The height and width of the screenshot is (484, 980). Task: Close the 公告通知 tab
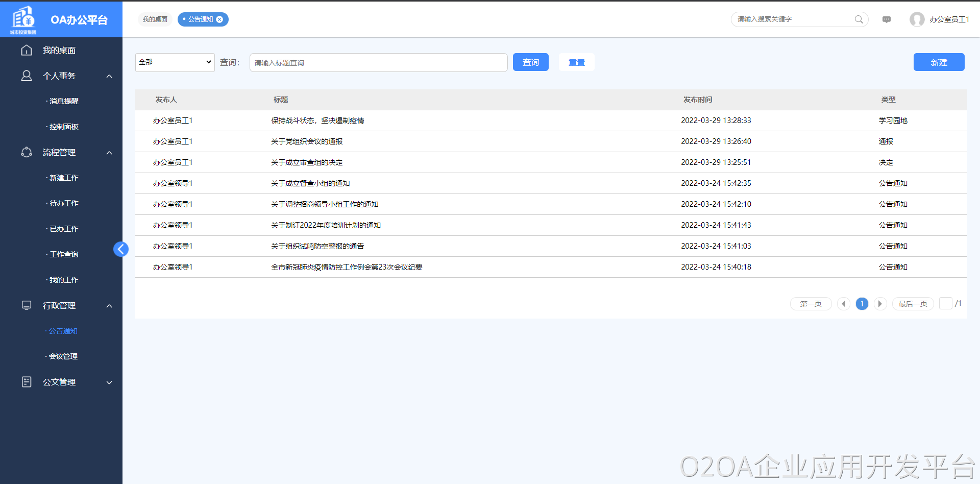[x=219, y=19]
